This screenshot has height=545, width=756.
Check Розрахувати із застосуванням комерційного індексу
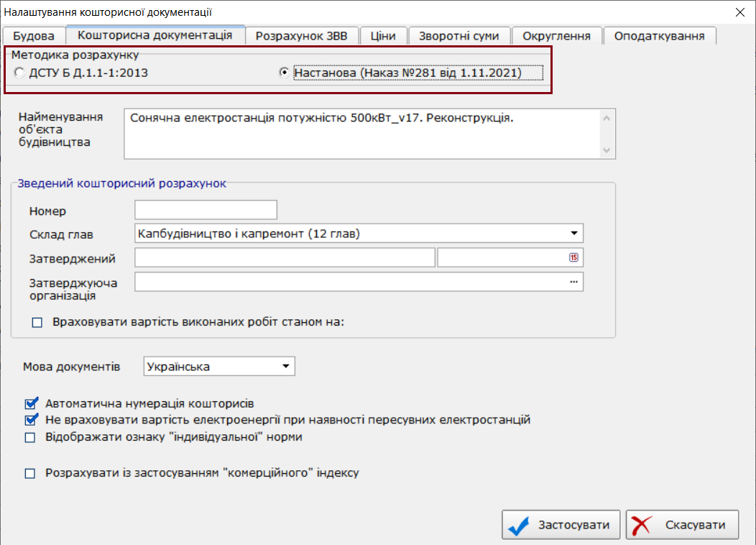[30, 474]
